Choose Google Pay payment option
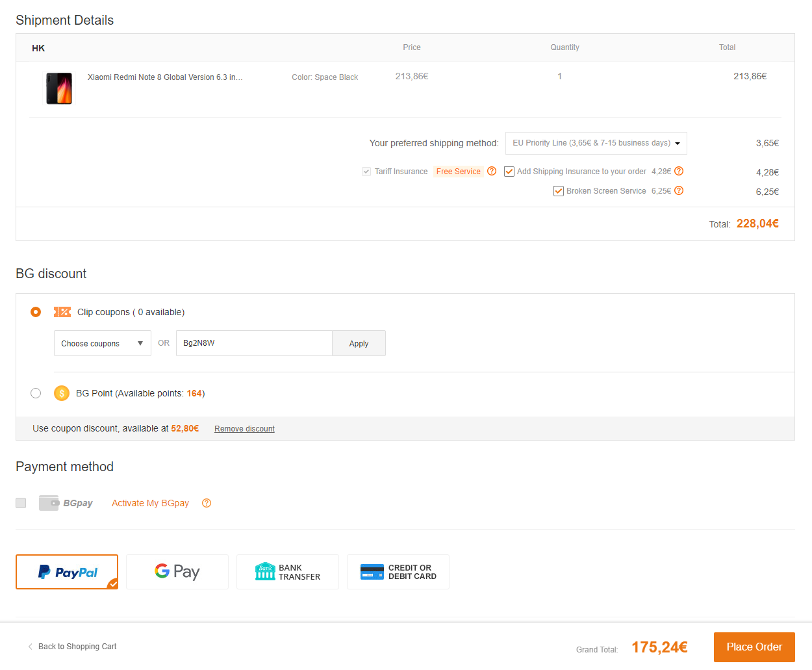This screenshot has width=812, height=670. pos(177,572)
